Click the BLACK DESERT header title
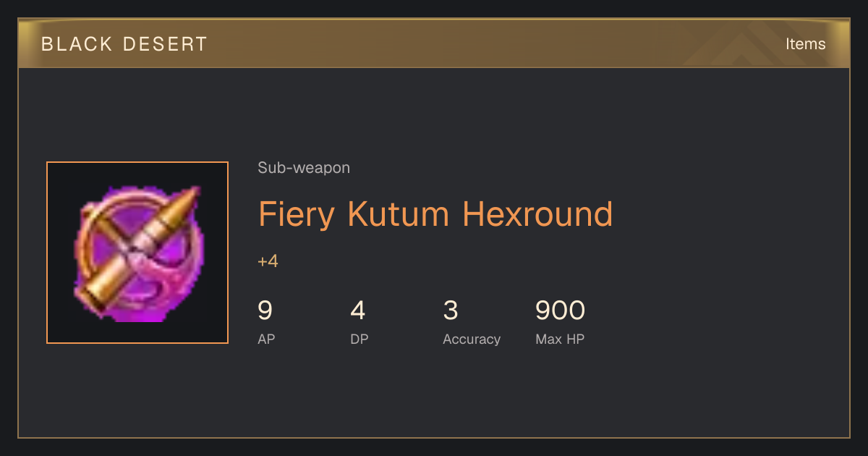The width and height of the screenshot is (868, 456). pyautogui.click(x=124, y=44)
